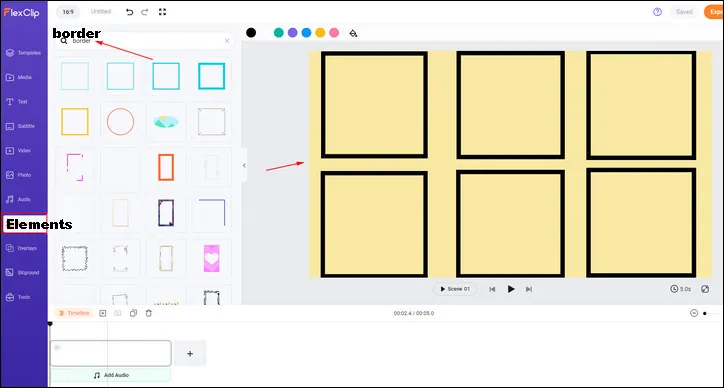724x388 pixels.
Task: Select the oval landscape picture element
Action: coord(166,122)
